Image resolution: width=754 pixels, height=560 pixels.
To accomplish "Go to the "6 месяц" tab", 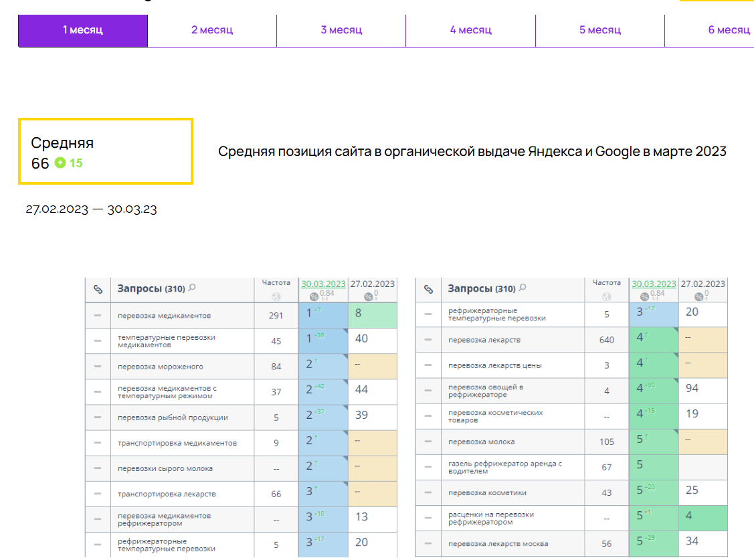I will pyautogui.click(x=728, y=30).
